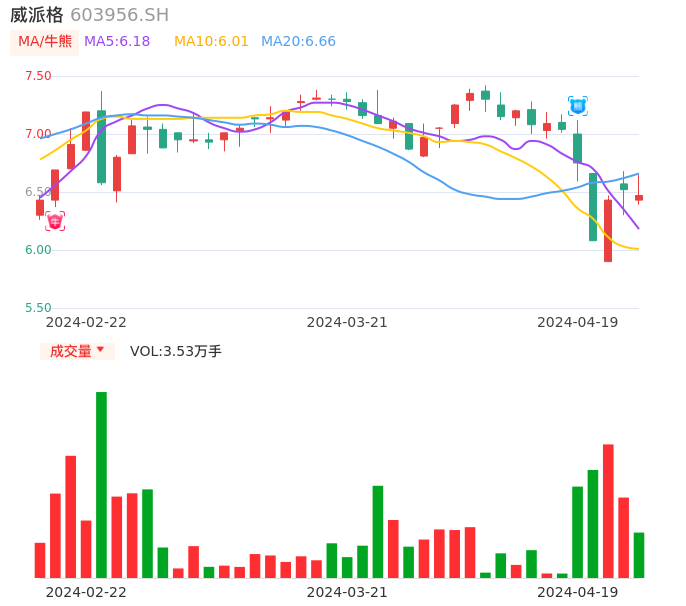Click the blue bear marker icon

[577, 105]
